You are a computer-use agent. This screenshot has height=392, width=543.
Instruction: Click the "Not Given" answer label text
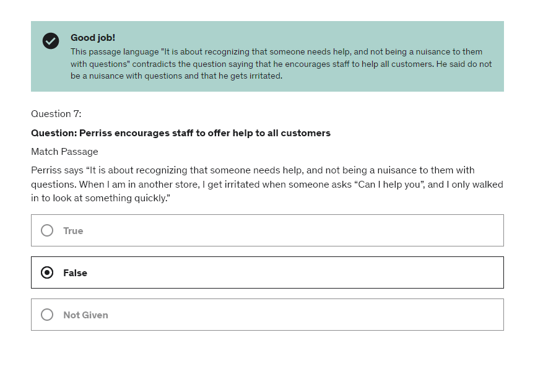85,315
